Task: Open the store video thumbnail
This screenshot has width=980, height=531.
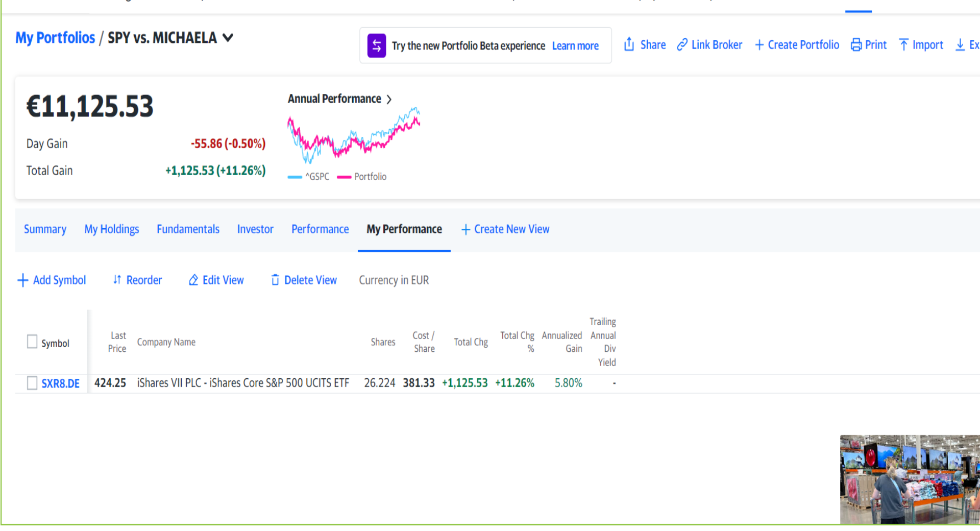Action: click(910, 479)
